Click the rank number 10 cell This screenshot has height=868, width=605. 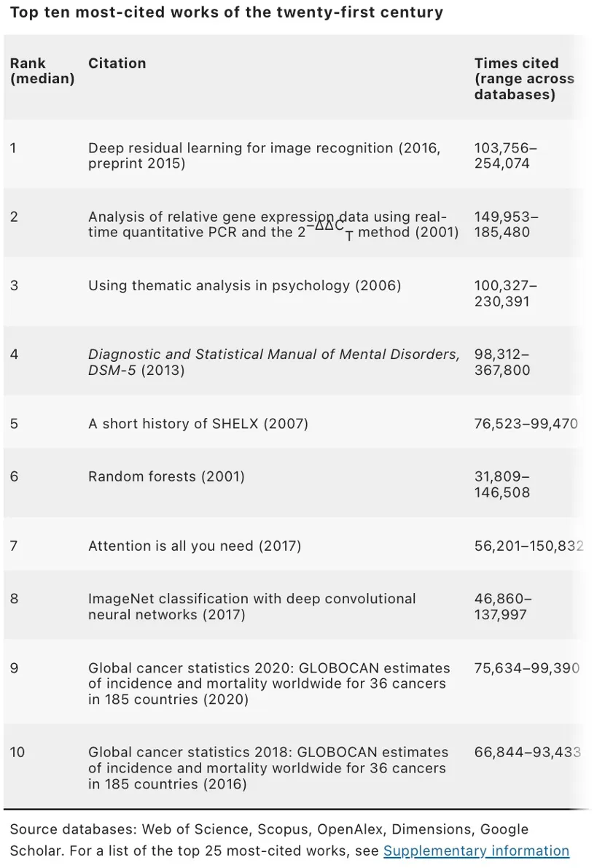point(17,751)
